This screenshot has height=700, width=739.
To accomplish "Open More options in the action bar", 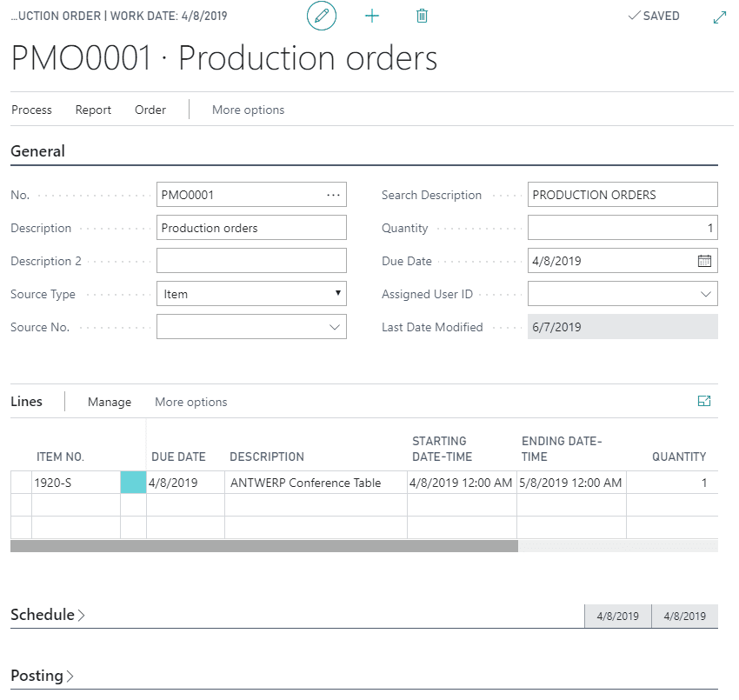I will tap(248, 110).
